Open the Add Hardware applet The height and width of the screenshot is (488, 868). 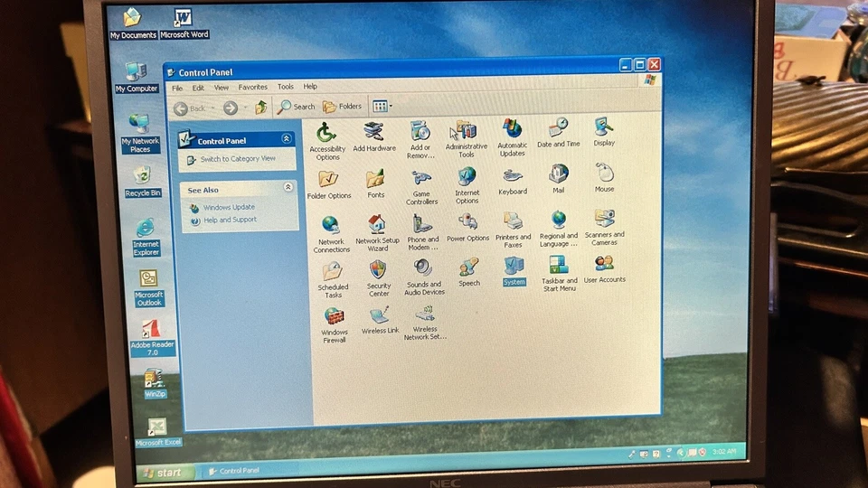(374, 137)
